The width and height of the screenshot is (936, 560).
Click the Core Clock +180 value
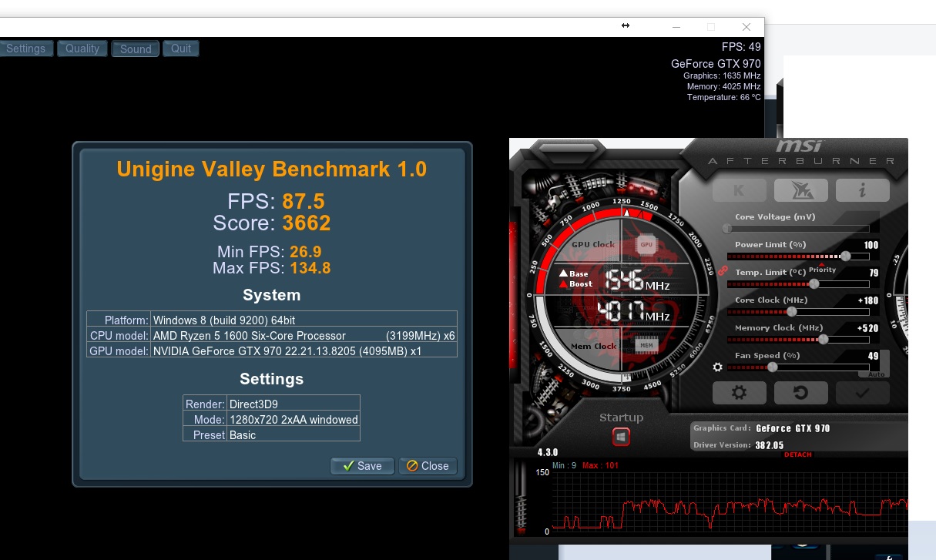coord(867,300)
